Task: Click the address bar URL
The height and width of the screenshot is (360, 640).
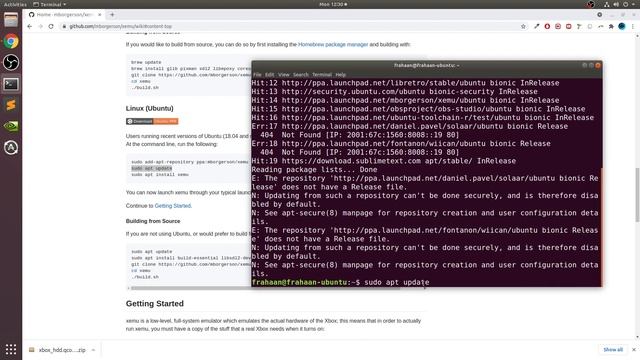Action: tap(120, 26)
